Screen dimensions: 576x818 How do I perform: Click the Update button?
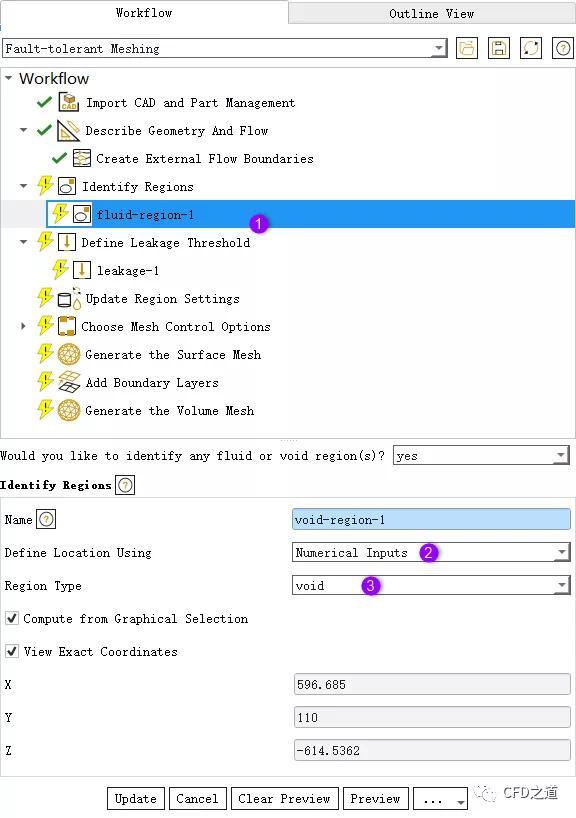pos(136,799)
